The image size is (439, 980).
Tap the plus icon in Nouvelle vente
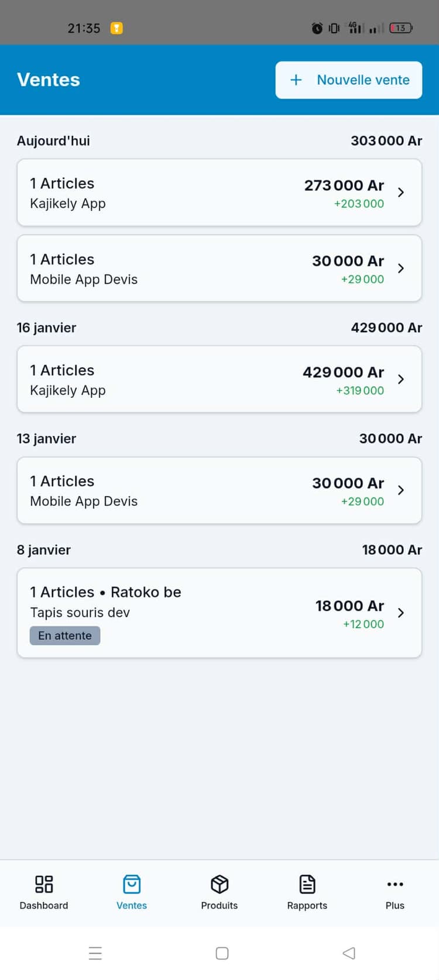pyautogui.click(x=296, y=80)
